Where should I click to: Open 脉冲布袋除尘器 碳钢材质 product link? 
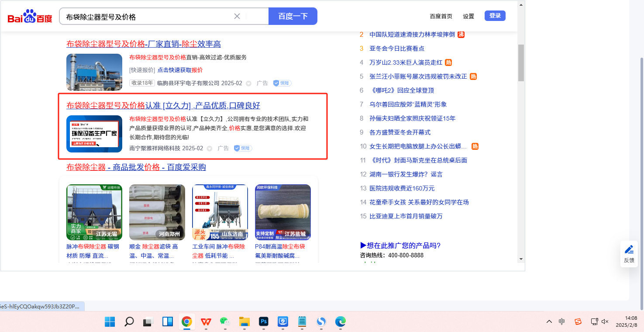pos(93,251)
